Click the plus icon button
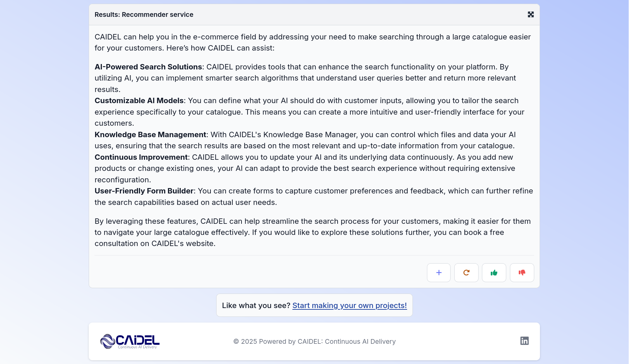The height and width of the screenshot is (364, 629). [x=438, y=273]
